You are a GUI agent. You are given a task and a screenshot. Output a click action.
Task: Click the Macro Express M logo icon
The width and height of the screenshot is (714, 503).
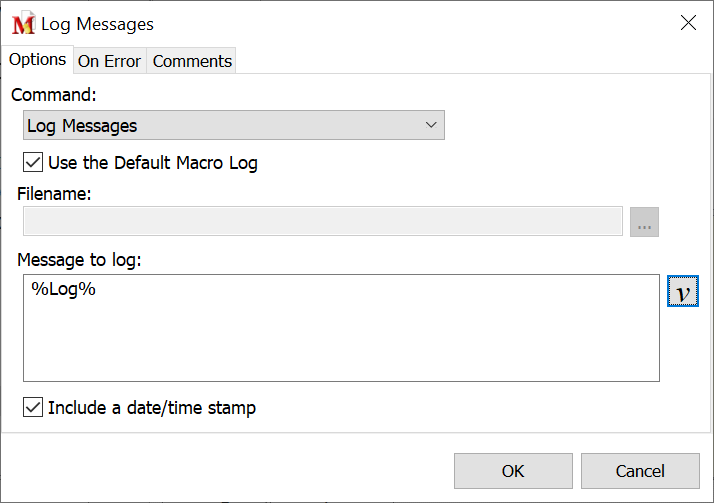pyautogui.click(x=23, y=24)
